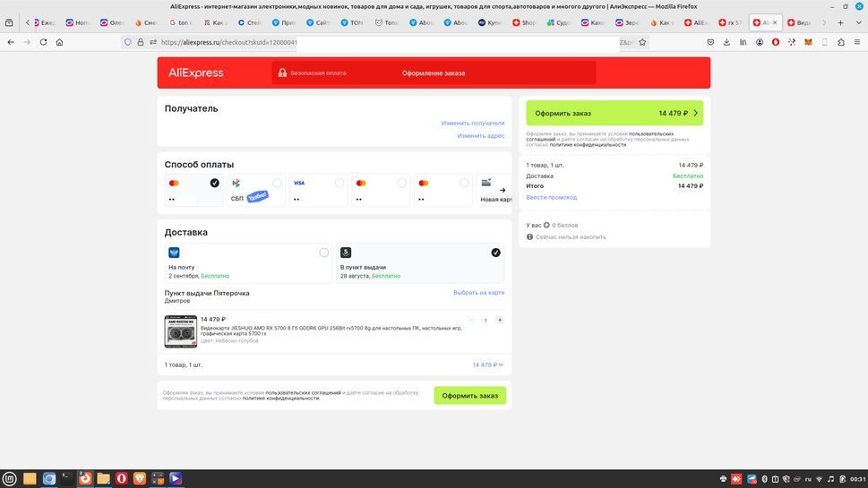Open the list all tabs dropdown
868x488 pixels.
tap(858, 22)
